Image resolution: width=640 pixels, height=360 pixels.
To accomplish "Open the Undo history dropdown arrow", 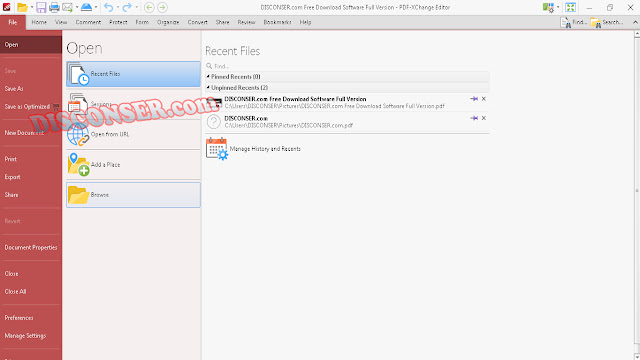I will (118, 7).
